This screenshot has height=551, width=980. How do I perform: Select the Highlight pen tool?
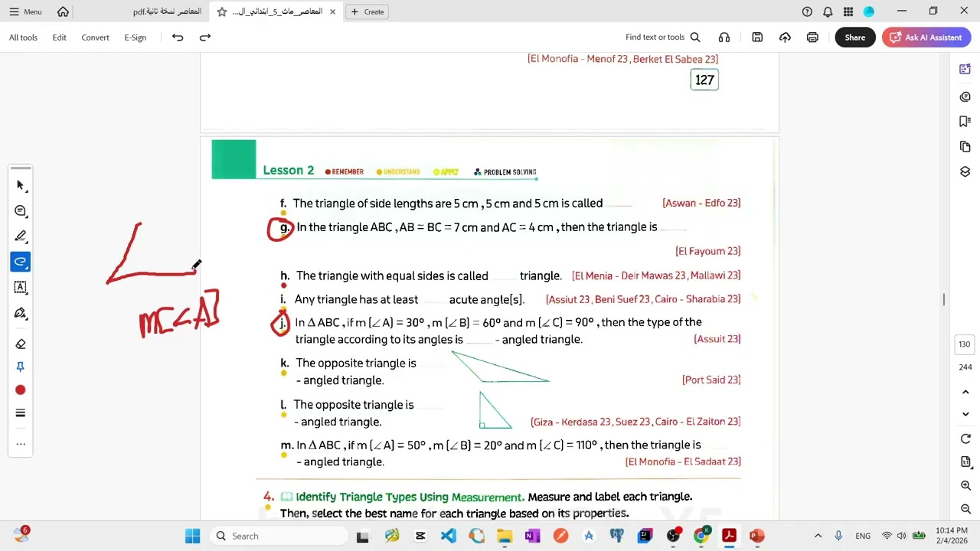click(21, 236)
